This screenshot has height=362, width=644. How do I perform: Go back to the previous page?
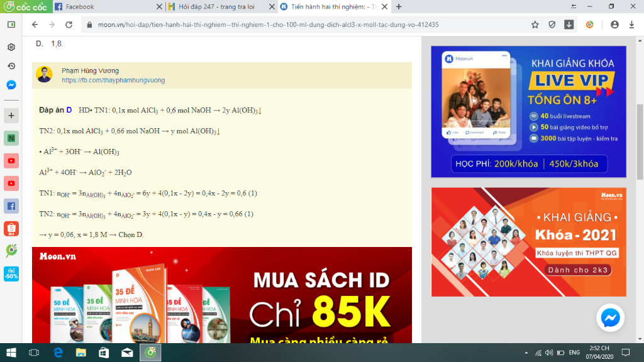pyautogui.click(x=35, y=25)
